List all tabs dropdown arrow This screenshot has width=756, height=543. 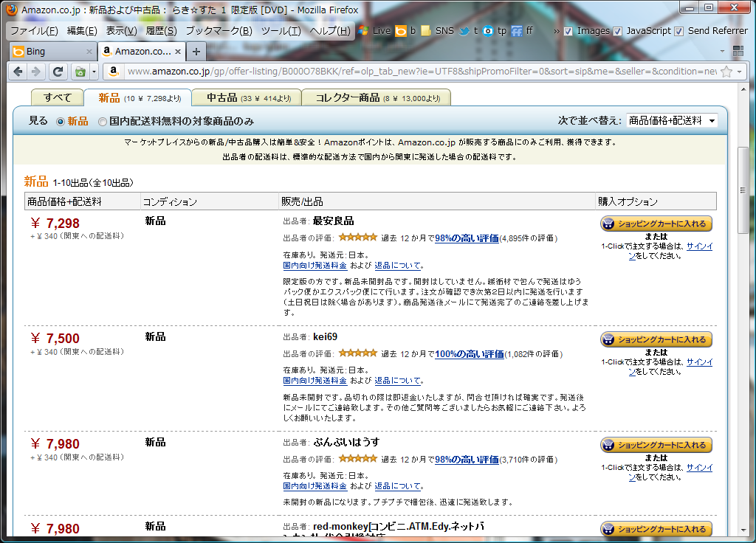[x=722, y=51]
